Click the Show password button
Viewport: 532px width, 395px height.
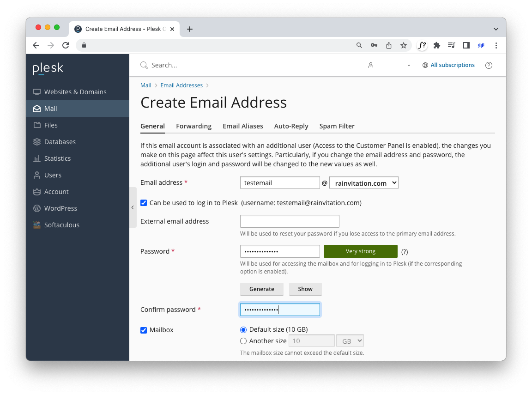pyautogui.click(x=305, y=289)
